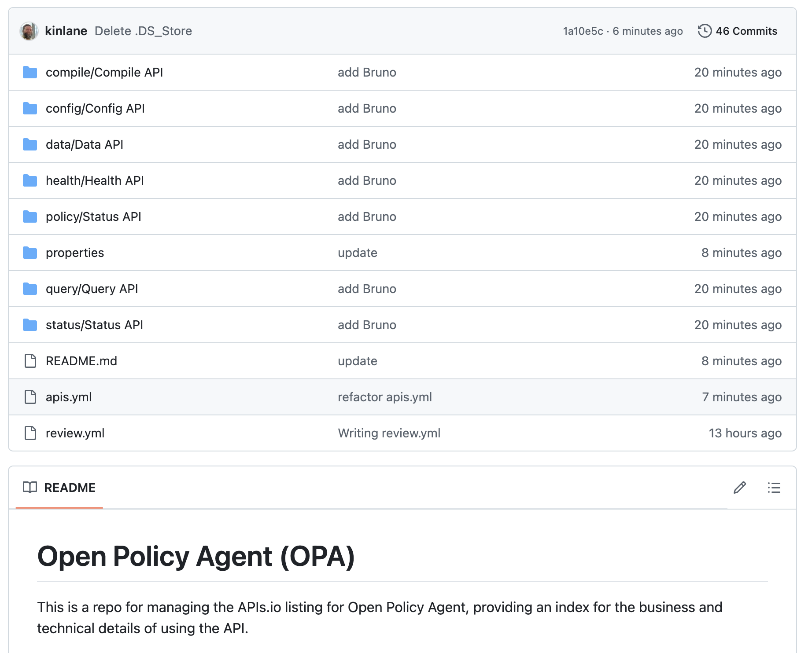This screenshot has height=653, width=812.
Task: Click the history clock icon next to 46 Commits
Action: point(705,31)
